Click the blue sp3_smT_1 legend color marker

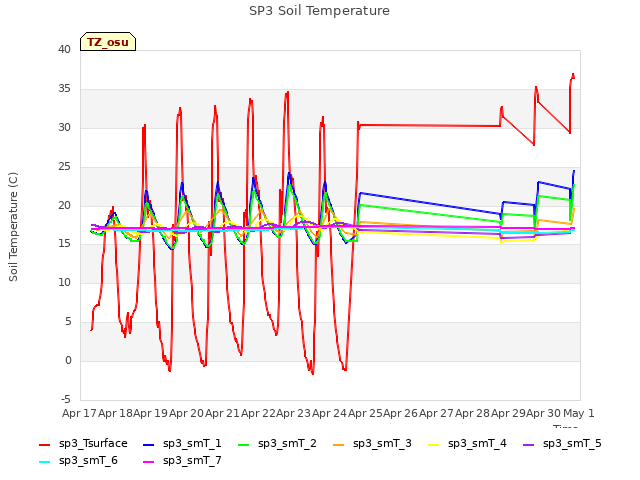tap(149, 444)
